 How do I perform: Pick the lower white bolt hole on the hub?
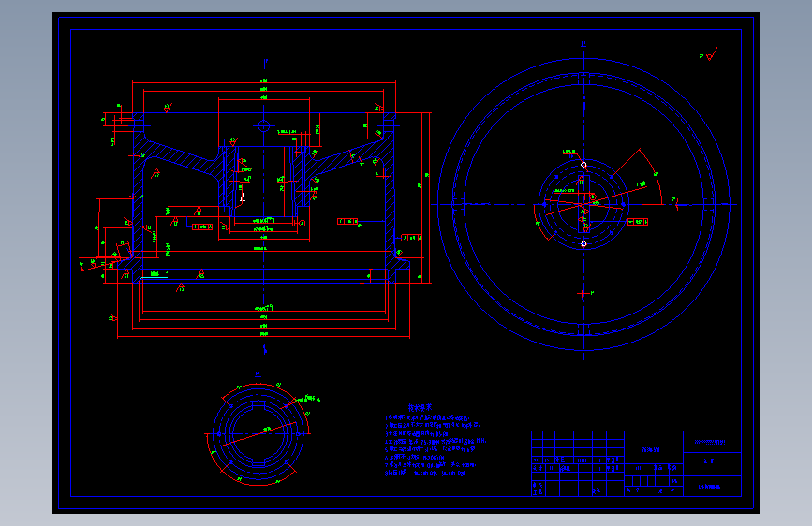583,243
